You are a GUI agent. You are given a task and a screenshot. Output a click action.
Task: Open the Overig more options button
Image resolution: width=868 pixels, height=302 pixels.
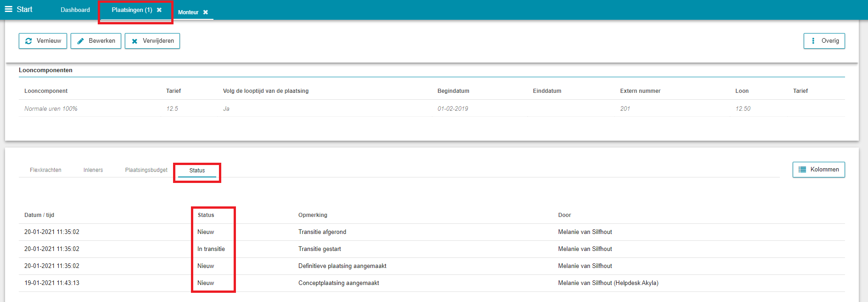824,41
